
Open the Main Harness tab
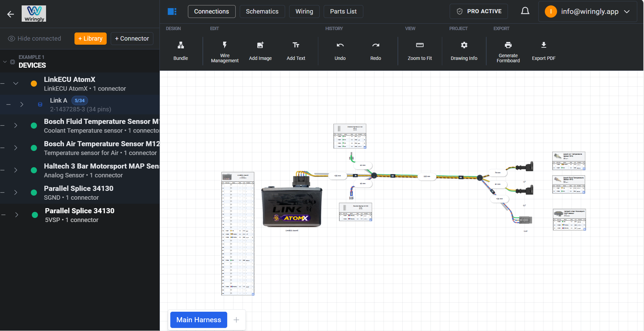199,320
